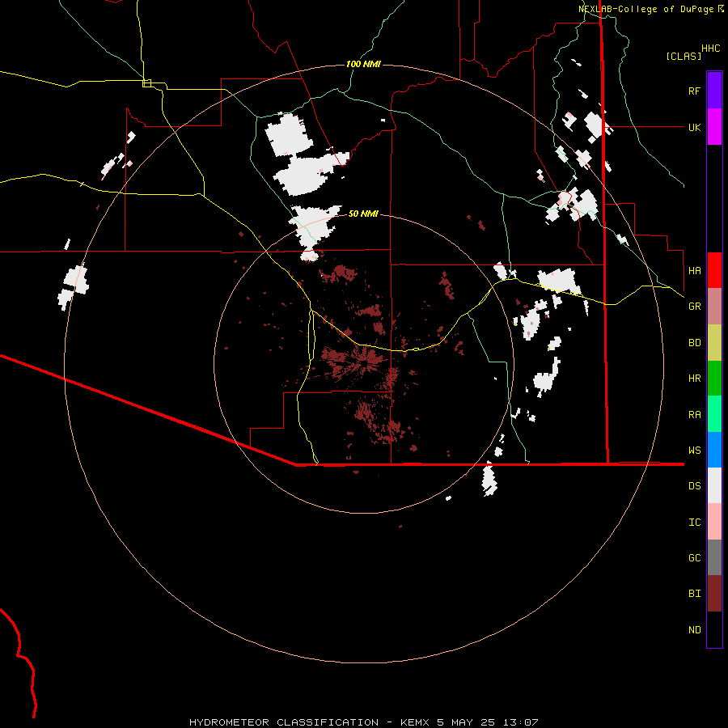Image resolution: width=728 pixels, height=728 pixels.
Task: Click the DS legend label
Action: [694, 486]
